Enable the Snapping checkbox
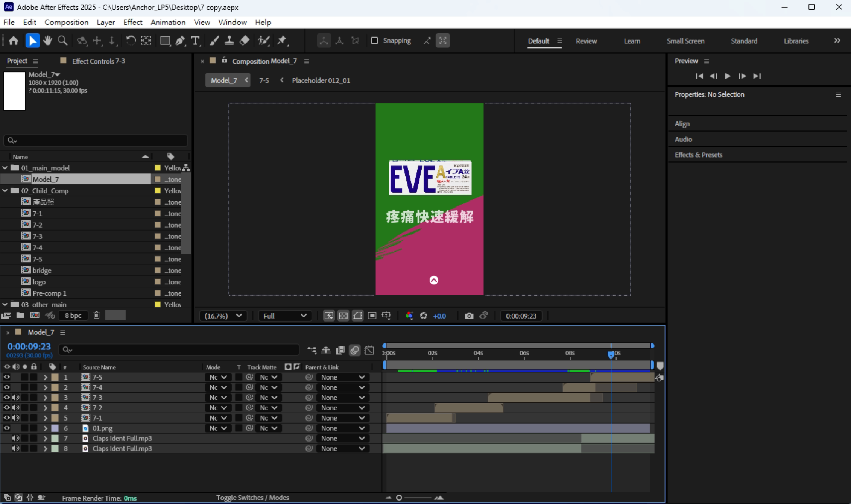851x504 pixels. [x=374, y=41]
